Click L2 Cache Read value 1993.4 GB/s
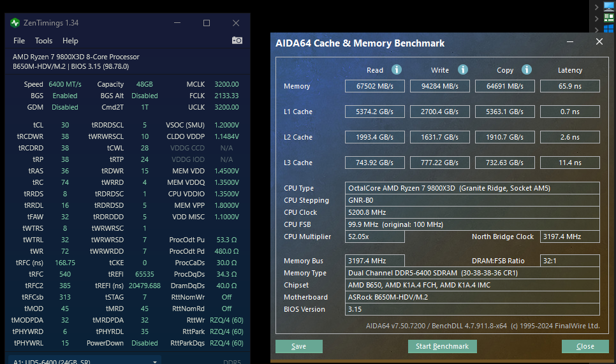 [x=375, y=137]
